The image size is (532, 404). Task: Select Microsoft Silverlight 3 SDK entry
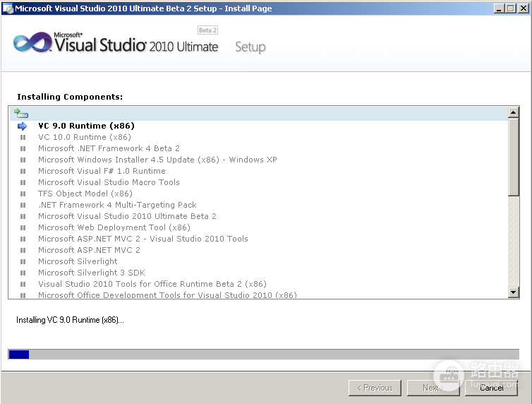point(92,273)
